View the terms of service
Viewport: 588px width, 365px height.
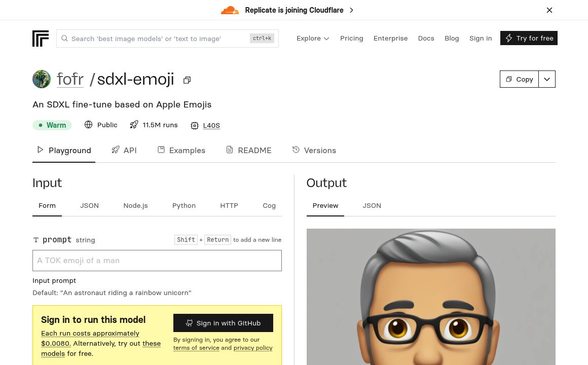(196, 348)
